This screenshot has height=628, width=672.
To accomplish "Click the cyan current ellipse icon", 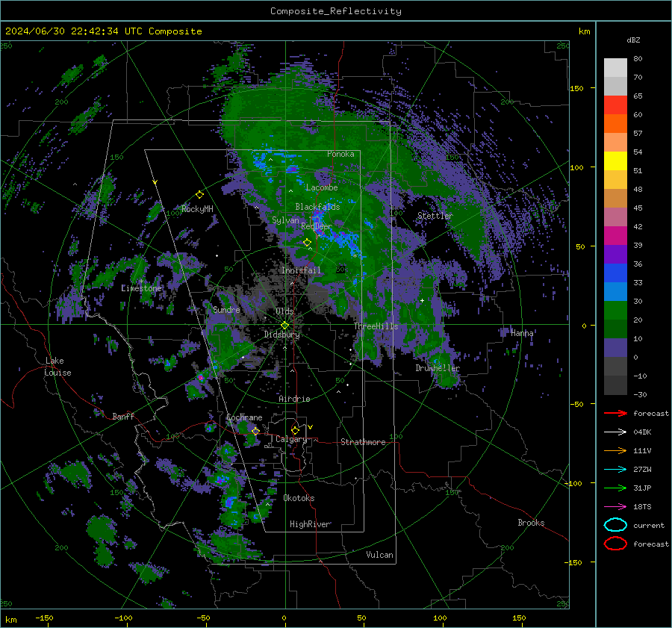I will click(615, 525).
